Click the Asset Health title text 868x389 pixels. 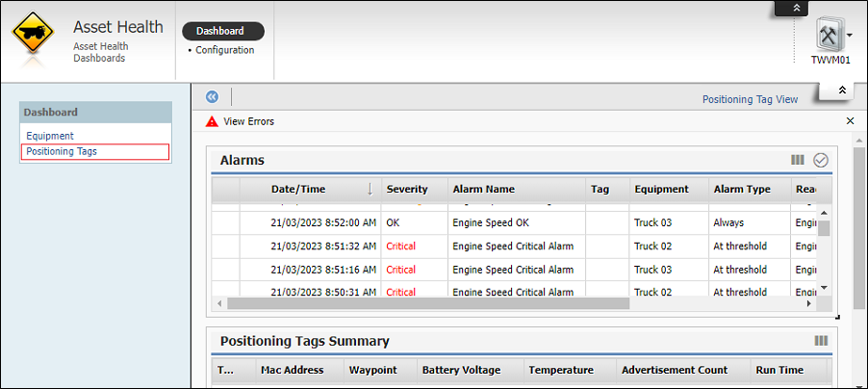click(x=118, y=27)
